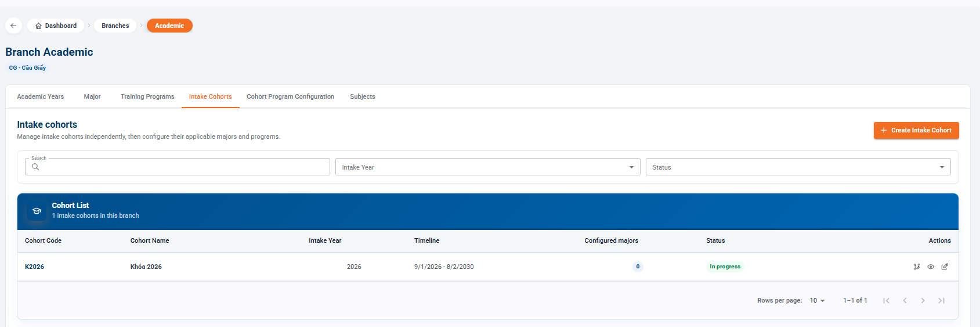Open the configure branching icon for K2026

click(917, 267)
